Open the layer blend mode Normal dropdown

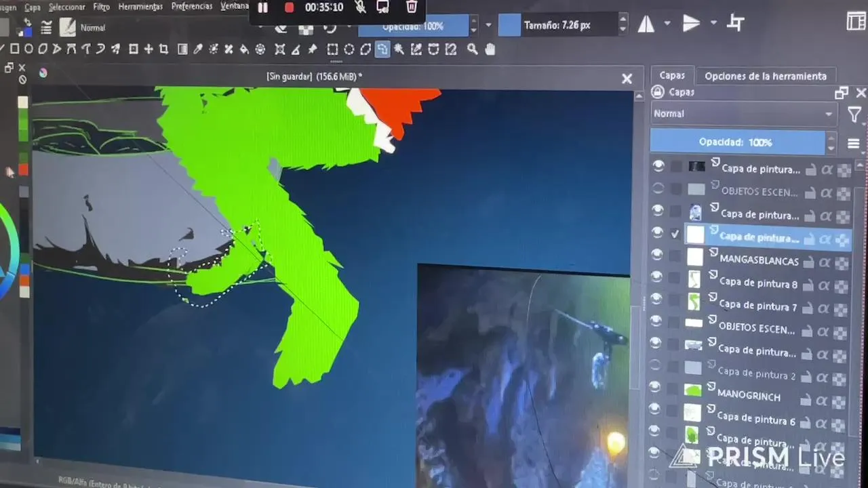(x=743, y=114)
